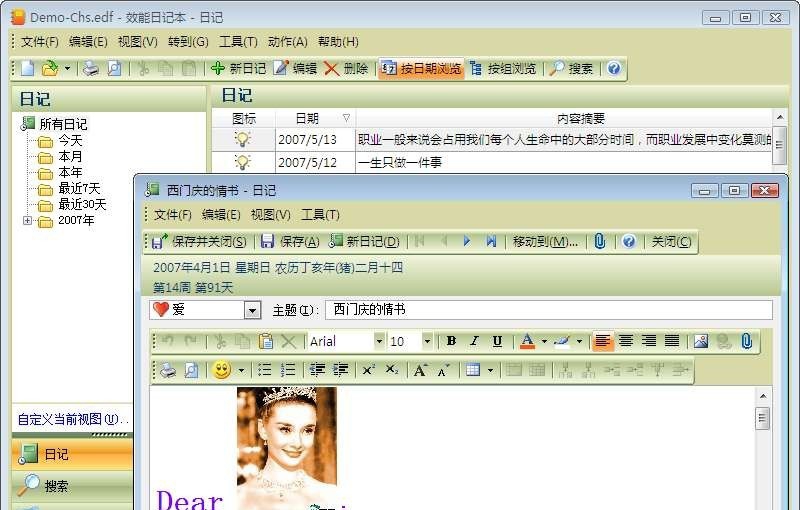Viewport: 800px width, 510px height.
Task: Align text right
Action: point(649,341)
